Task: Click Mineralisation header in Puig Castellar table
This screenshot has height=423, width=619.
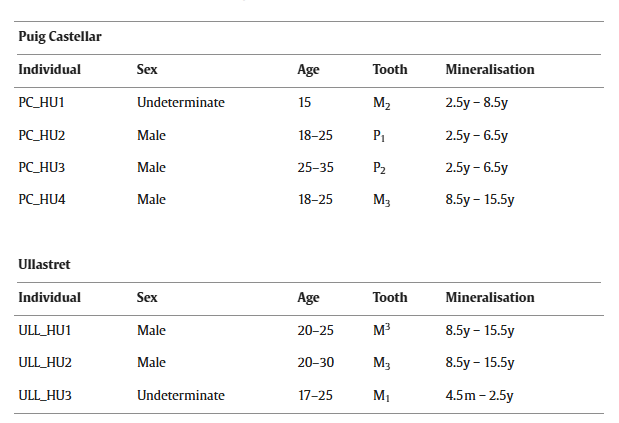Action: [x=490, y=69]
